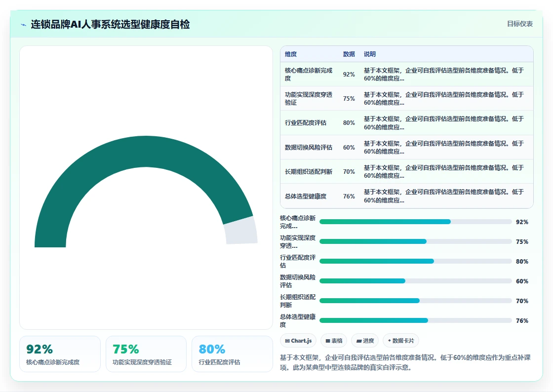This screenshot has width=553, height=392.
Task: Click the 92% label right of the first progress bar
Action: pyautogui.click(x=522, y=222)
